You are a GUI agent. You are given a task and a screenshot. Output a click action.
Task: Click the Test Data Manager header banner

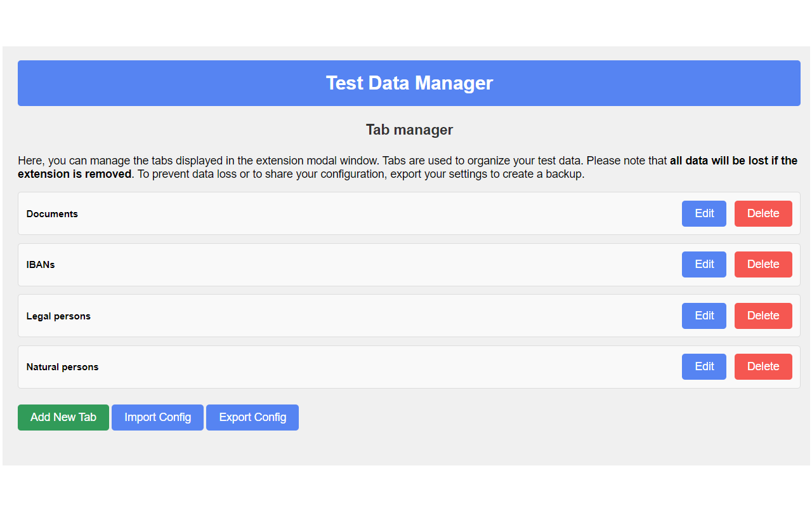pyautogui.click(x=409, y=83)
